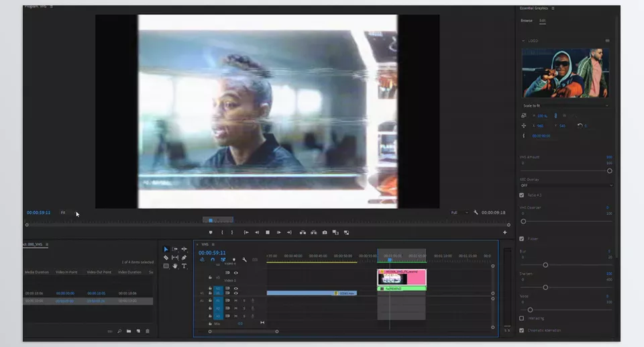Toggle Linked Selection in the timeline

pyautogui.click(x=223, y=260)
